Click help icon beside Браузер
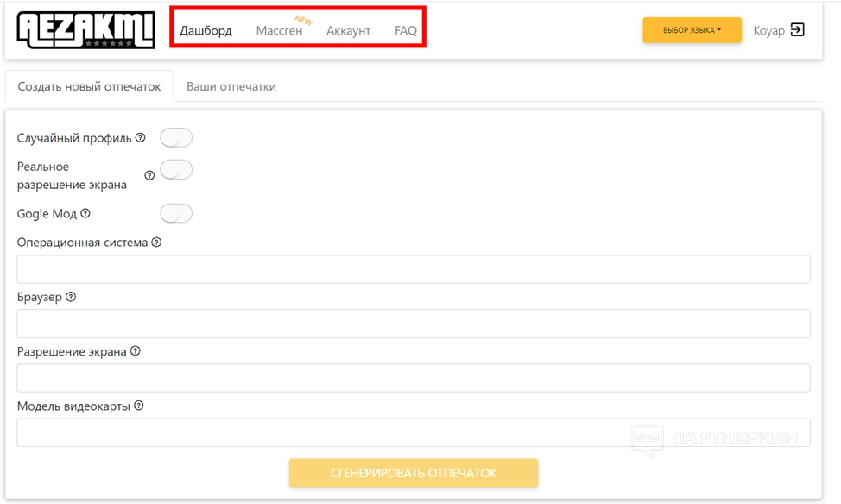The image size is (841, 504). 71,297
